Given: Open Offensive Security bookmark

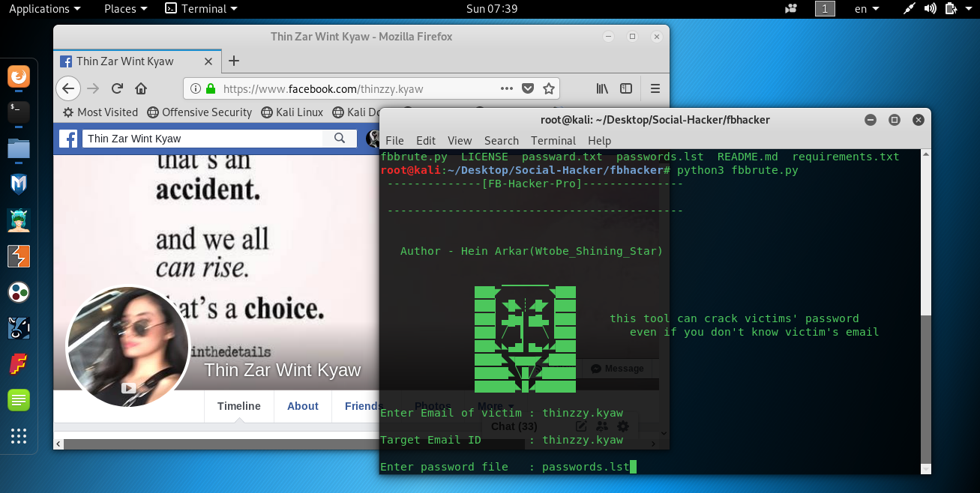Looking at the screenshot, I should 199,112.
